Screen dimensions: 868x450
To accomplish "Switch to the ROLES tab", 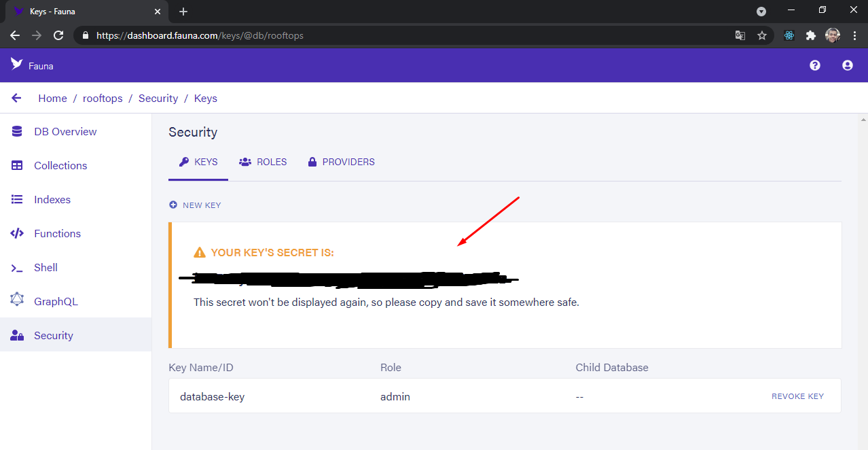I will click(263, 162).
